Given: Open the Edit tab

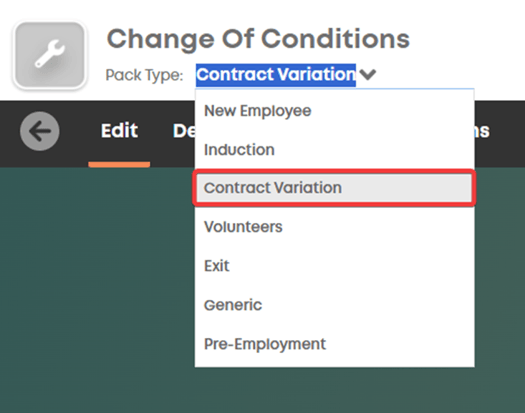Looking at the screenshot, I should pos(119,131).
